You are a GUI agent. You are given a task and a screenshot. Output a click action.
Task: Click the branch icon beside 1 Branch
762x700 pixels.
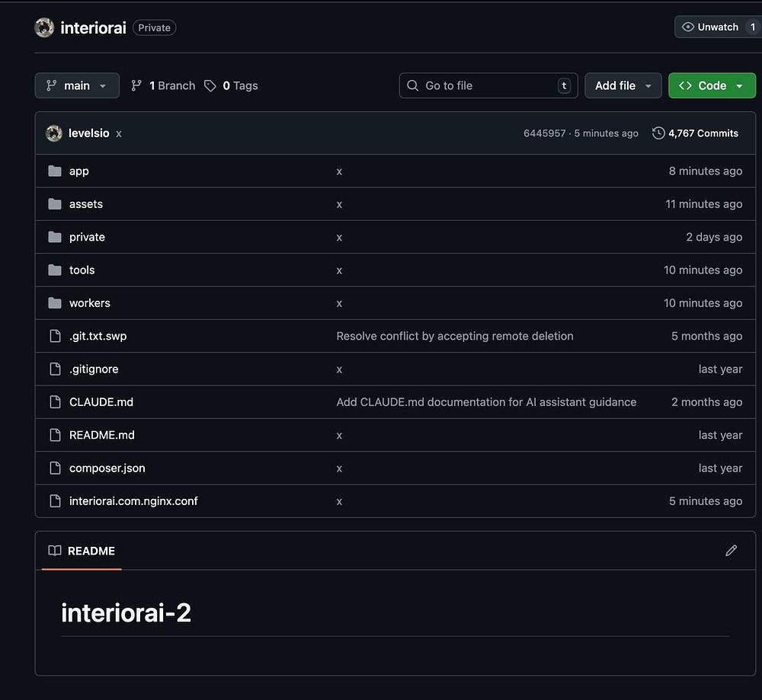tap(136, 86)
